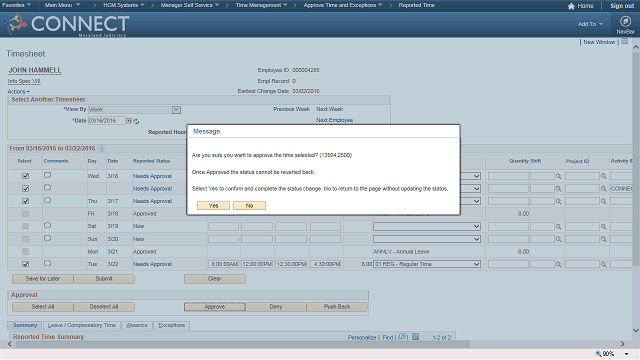Click Shift lookup magnifier in Tue 3/22 row
640x360 pixels.
(558, 264)
